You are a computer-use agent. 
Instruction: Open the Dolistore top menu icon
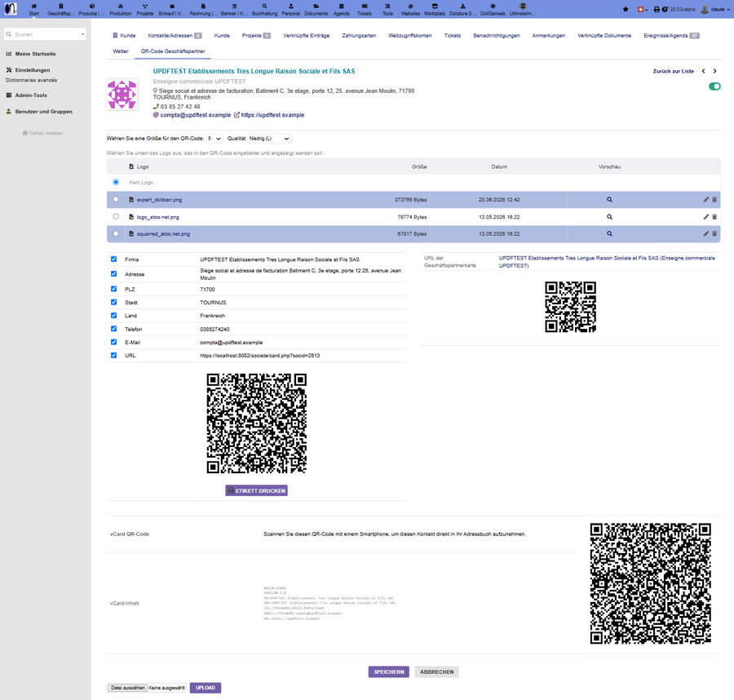click(462, 6)
